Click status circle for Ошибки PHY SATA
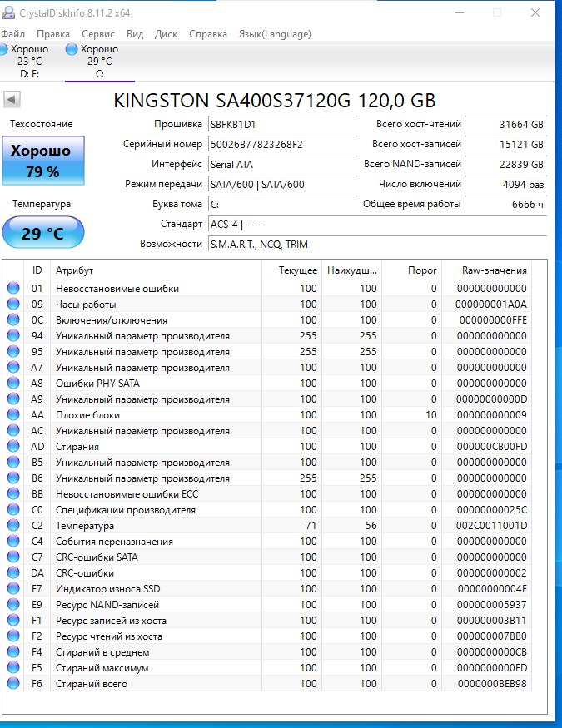562x728 pixels. click(x=13, y=383)
